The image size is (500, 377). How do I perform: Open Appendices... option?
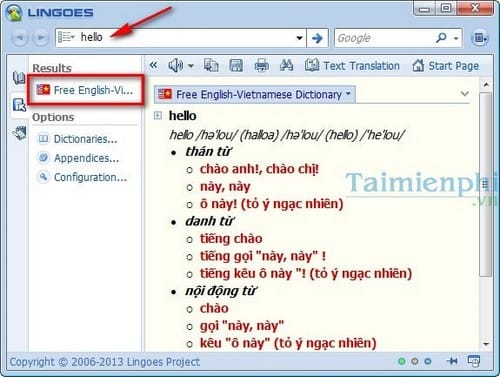[x=78, y=158]
